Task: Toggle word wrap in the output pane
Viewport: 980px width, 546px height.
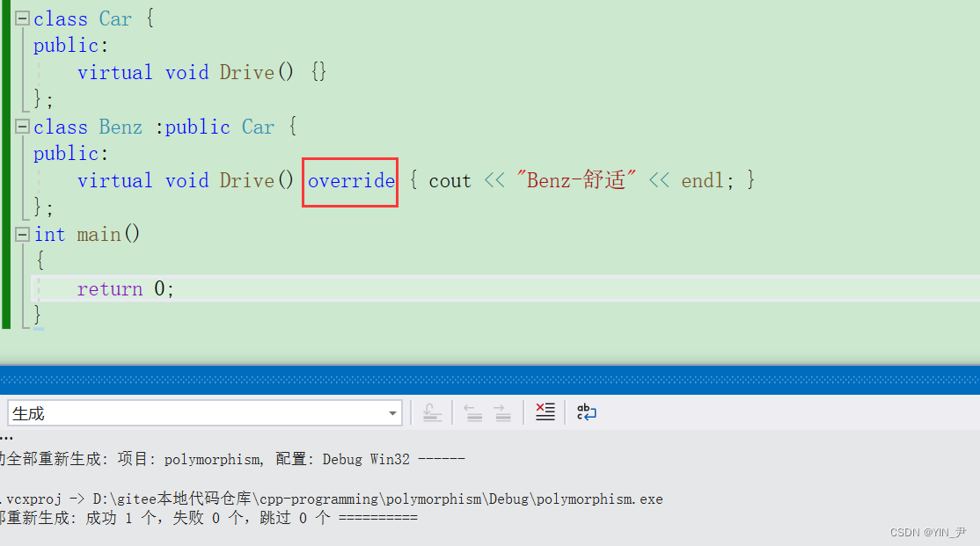Action: tap(586, 412)
